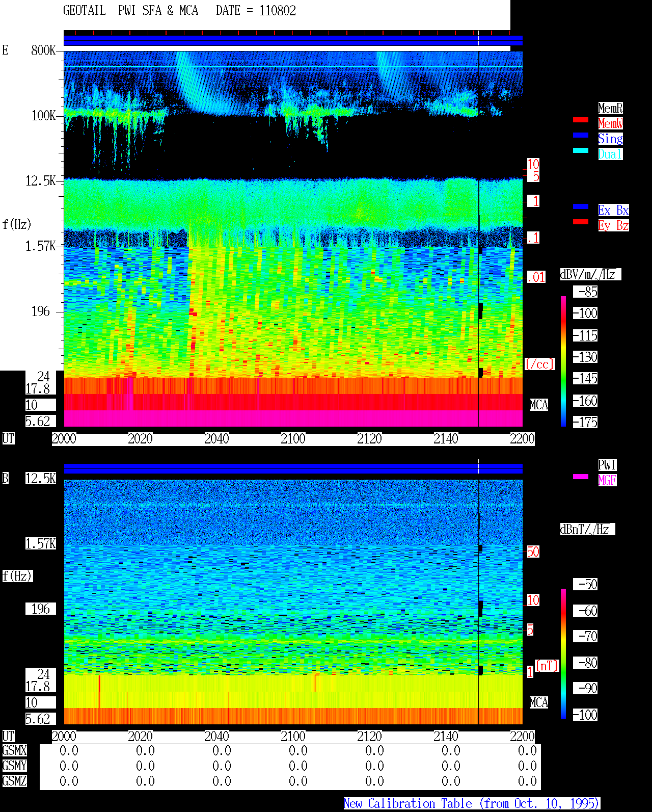Select the Dual legend label
This screenshot has height=812, width=652.
point(610,154)
